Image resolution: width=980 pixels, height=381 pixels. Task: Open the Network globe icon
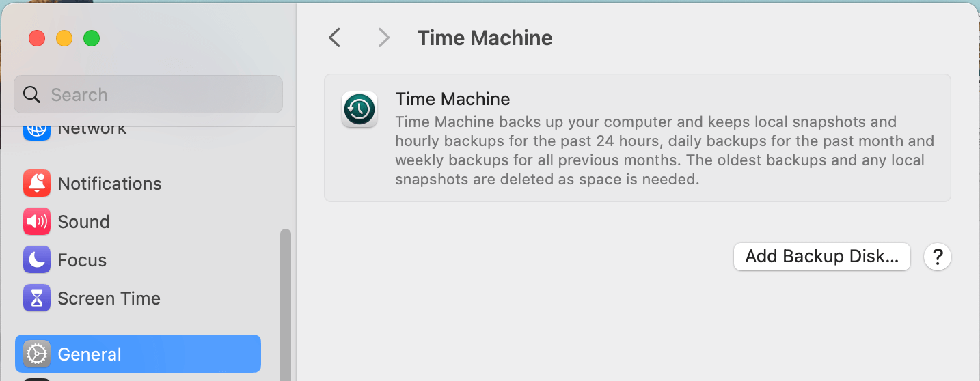click(37, 130)
